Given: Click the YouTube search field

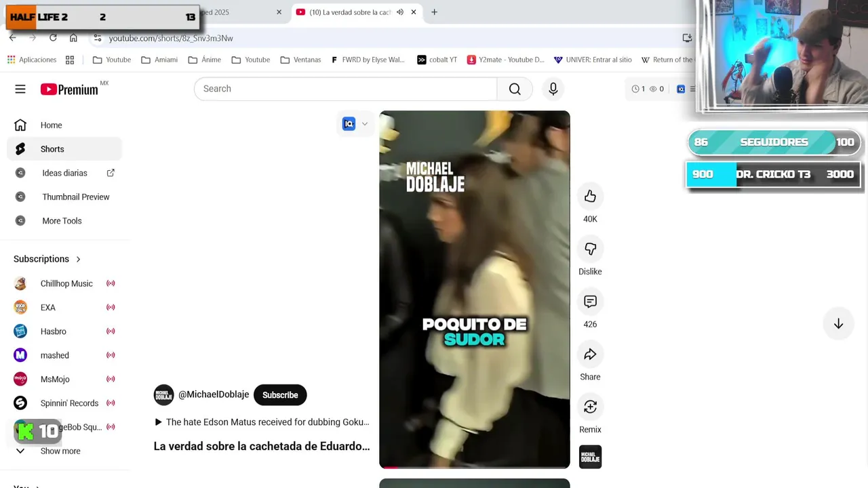Looking at the screenshot, I should [x=346, y=89].
